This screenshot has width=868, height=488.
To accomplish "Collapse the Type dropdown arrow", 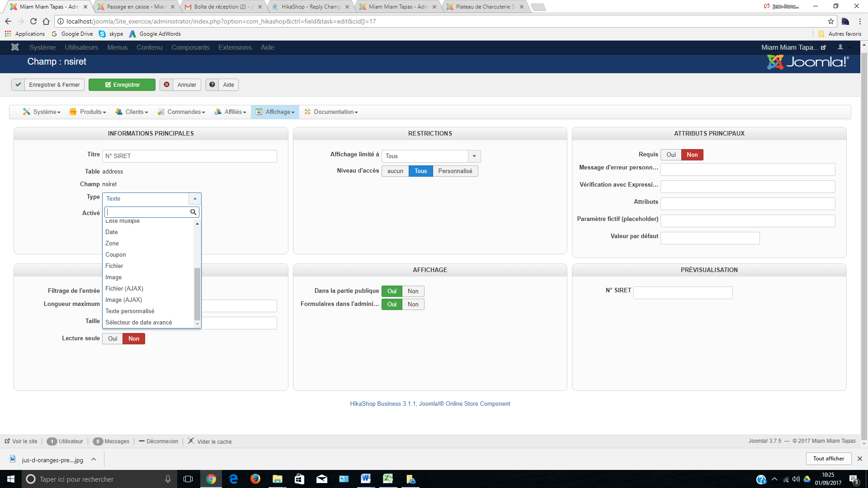I will [195, 199].
